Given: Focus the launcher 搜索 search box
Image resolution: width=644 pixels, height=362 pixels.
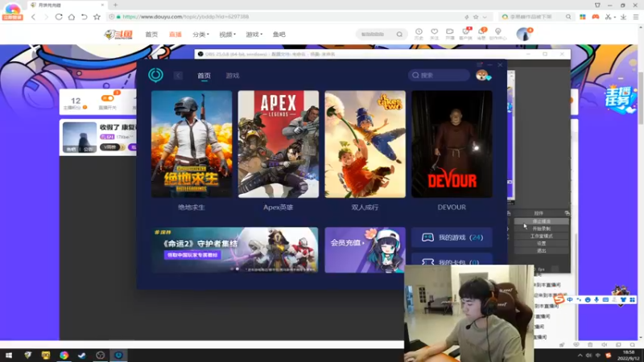Looking at the screenshot, I should (439, 75).
